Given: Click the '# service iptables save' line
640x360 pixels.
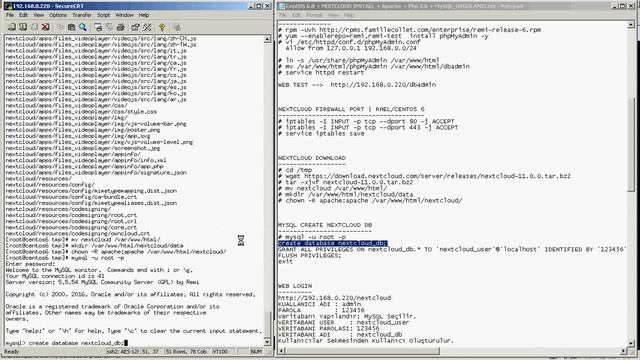Looking at the screenshot, I should [321, 133].
